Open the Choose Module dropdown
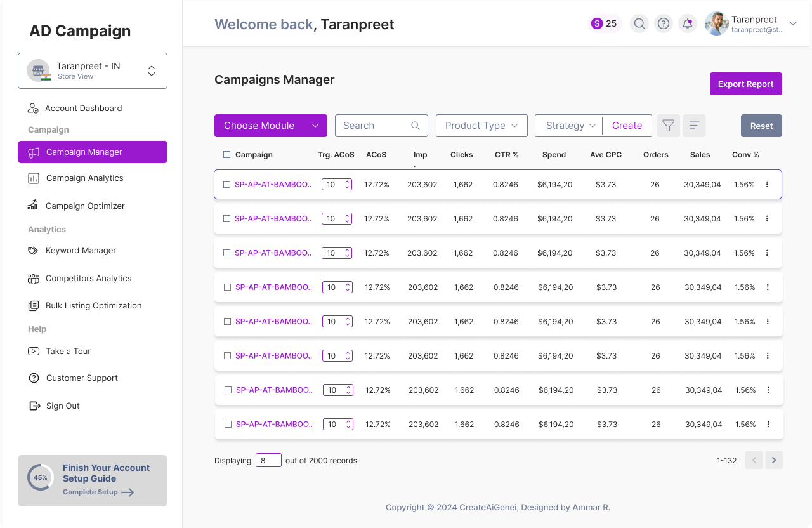 coord(271,126)
